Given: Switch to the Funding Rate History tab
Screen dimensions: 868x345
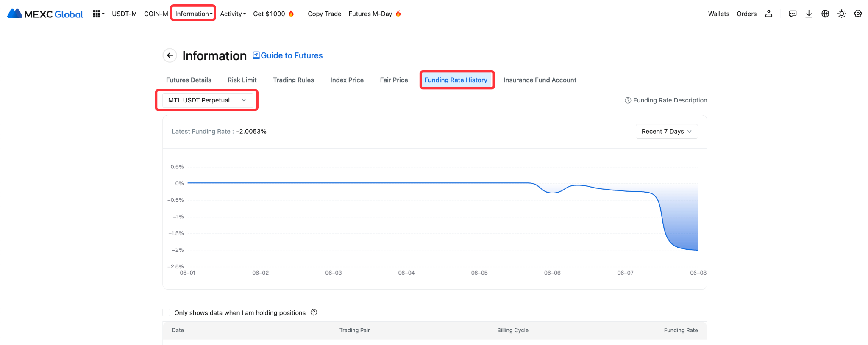Looking at the screenshot, I should click(x=456, y=80).
